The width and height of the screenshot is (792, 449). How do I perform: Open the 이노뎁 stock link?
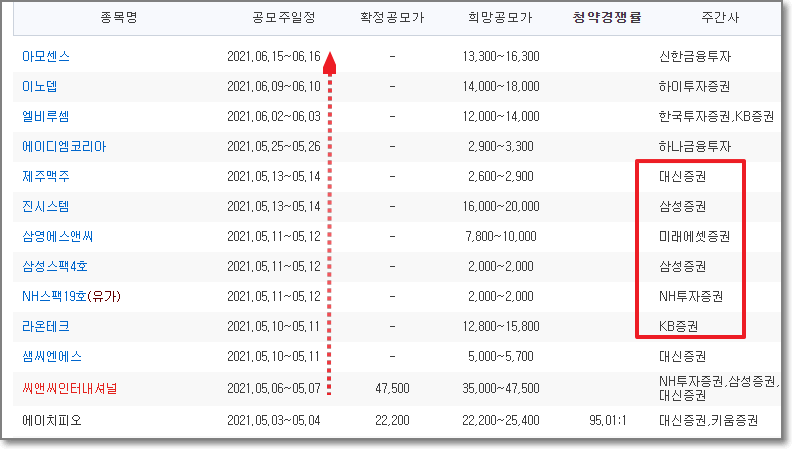pos(39,86)
